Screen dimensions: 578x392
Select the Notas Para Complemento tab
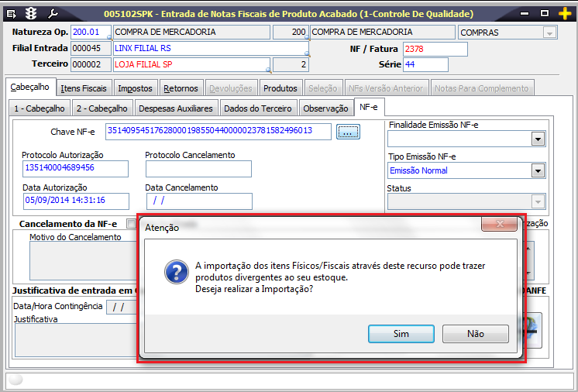click(x=482, y=88)
